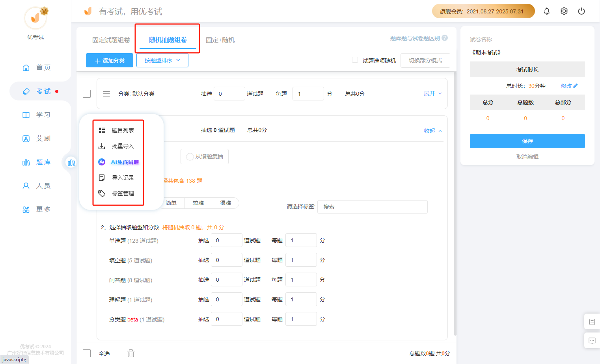Click the pencil edit icon beside 修改
Viewport: 600px width, 364px height.
coord(576,86)
